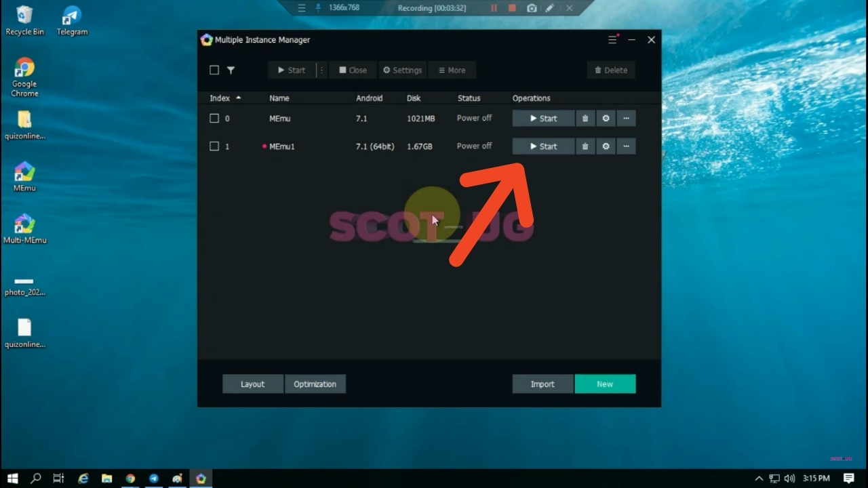This screenshot has width=868, height=488.
Task: Open the Layout button
Action: pyautogui.click(x=253, y=384)
